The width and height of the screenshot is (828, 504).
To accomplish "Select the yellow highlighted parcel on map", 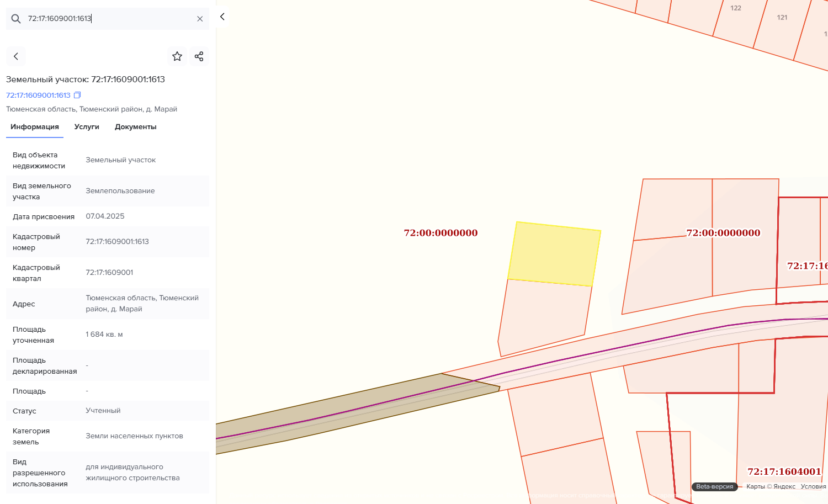I will pos(554,254).
